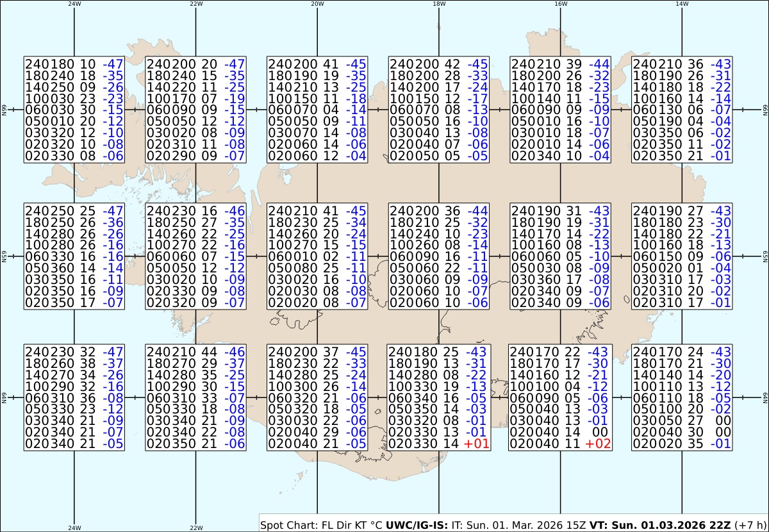
Task: Click the row "060090 09 -09"
Action: click(x=561, y=110)
